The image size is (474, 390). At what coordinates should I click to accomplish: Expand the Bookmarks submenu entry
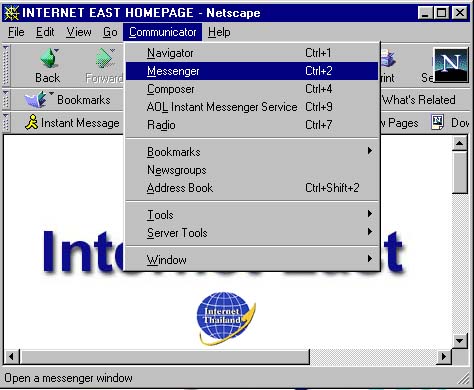click(x=252, y=152)
